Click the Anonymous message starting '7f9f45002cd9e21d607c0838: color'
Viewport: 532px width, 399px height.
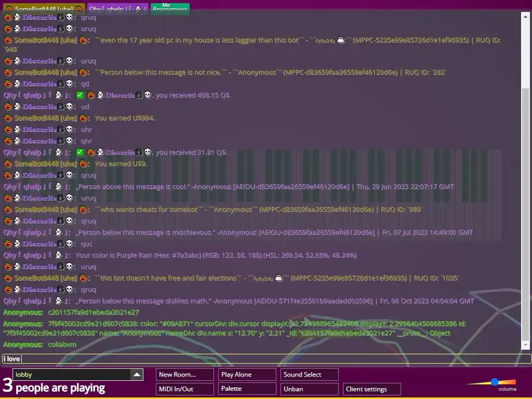[235, 328]
